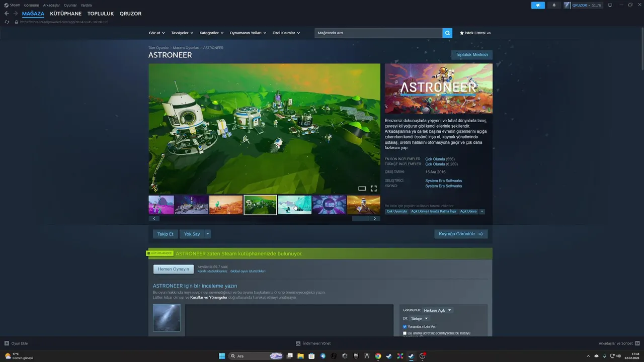The image size is (644, 362).
Task: Expand Tavsiyeler dropdown
Action: [x=182, y=33]
